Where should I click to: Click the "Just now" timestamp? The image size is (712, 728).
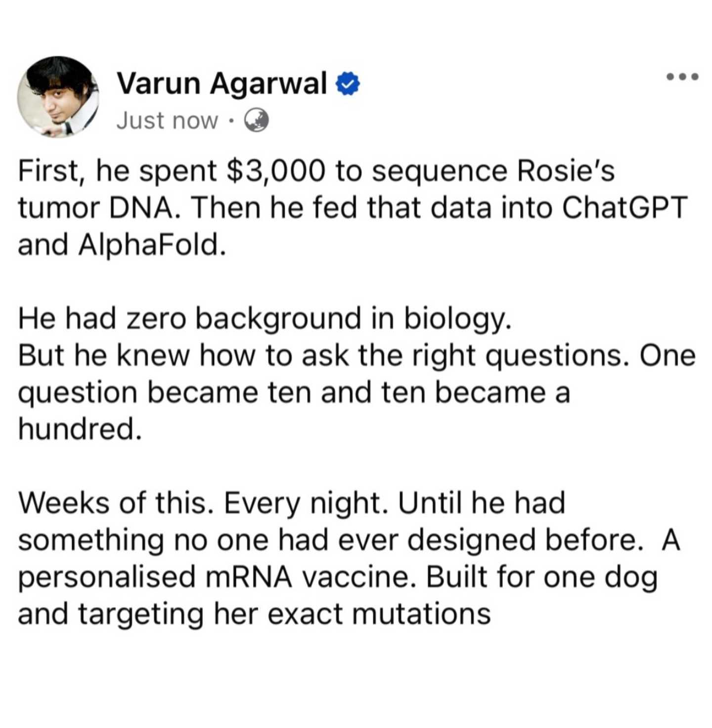[167, 121]
